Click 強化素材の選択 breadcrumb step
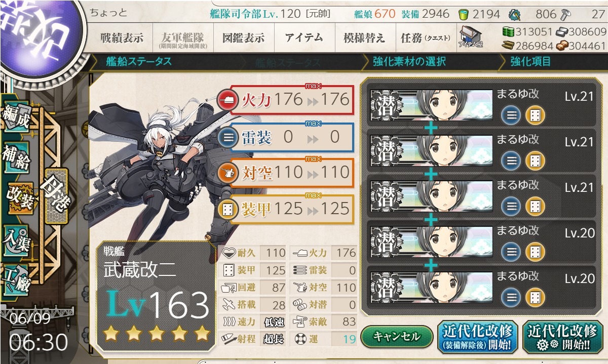The image size is (608, 364). click(x=409, y=62)
